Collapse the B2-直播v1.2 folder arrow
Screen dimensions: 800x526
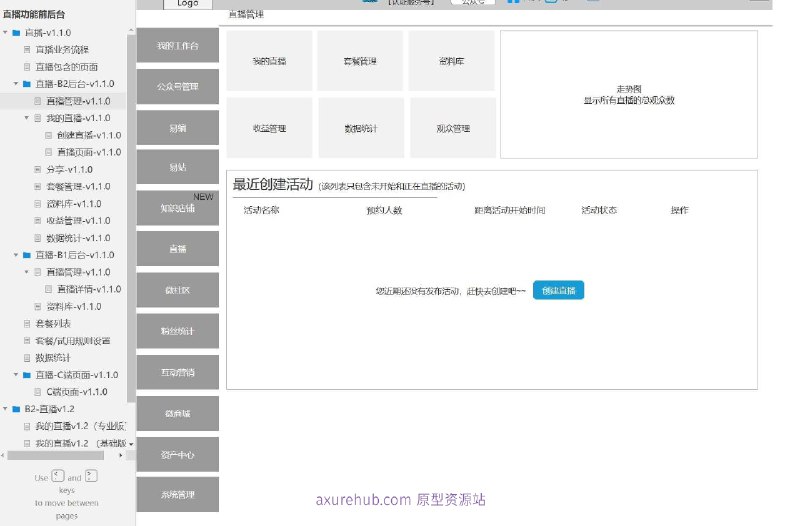(5, 409)
